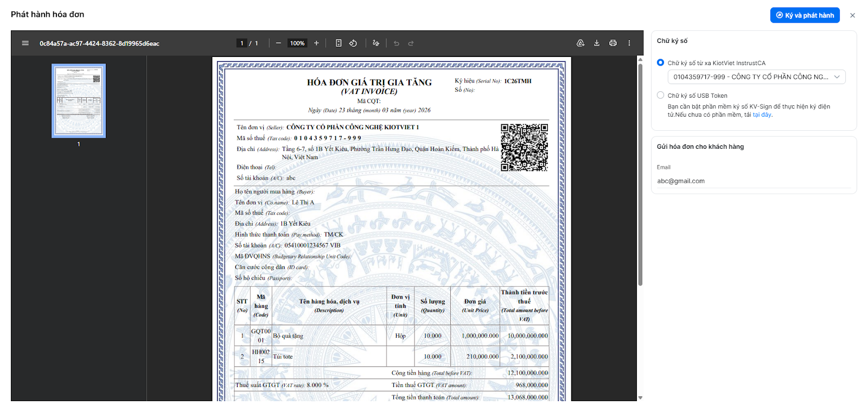Rotate the PDF page counterclockwise

point(353,43)
